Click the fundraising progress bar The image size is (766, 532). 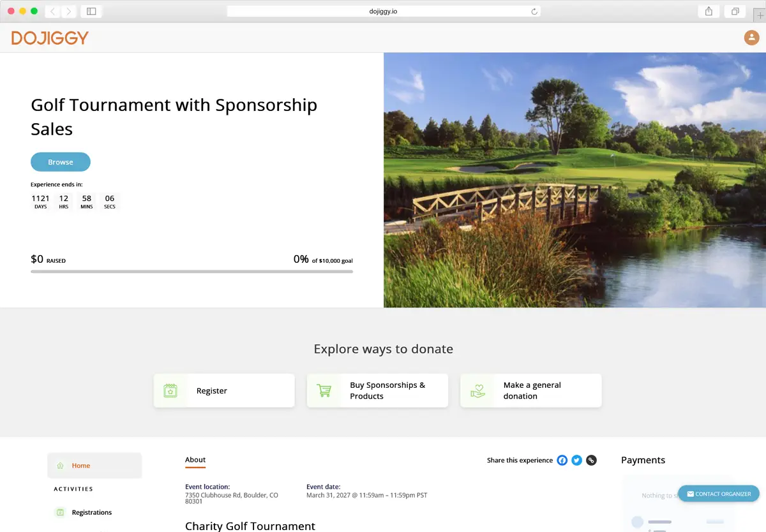pos(191,271)
